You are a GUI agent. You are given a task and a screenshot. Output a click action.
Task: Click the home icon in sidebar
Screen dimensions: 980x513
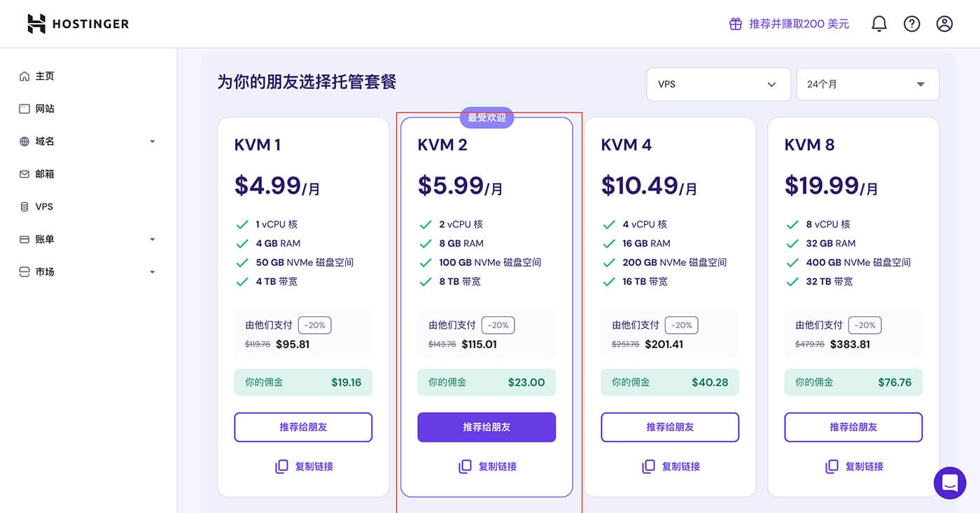tap(24, 76)
